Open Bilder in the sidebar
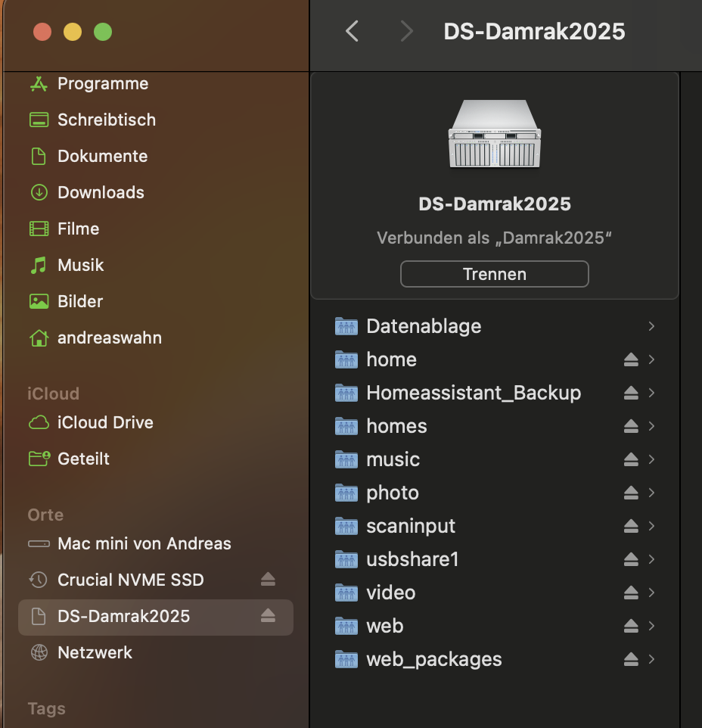 pos(155,301)
